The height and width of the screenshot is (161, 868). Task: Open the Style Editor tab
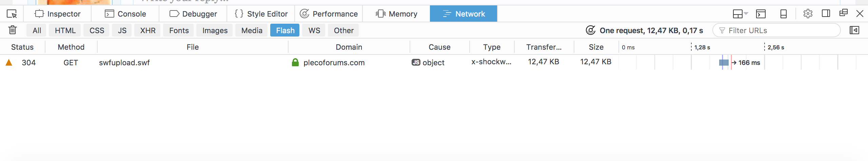click(261, 14)
